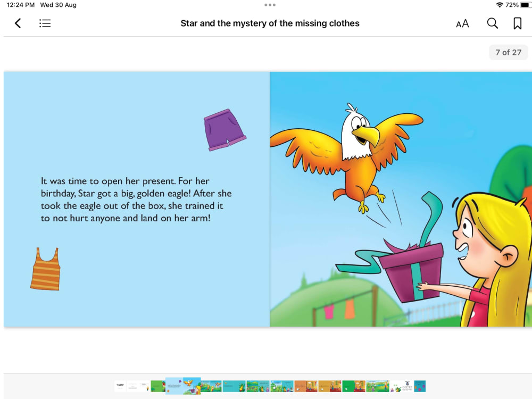
Task: Select the small green thumbnail just before current page
Action: click(x=158, y=386)
